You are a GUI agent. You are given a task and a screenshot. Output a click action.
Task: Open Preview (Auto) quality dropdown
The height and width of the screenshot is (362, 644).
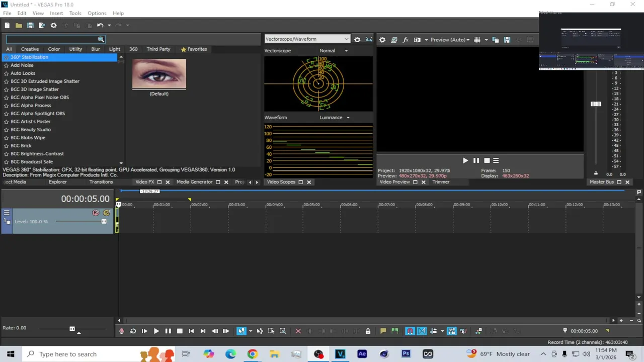coord(450,40)
